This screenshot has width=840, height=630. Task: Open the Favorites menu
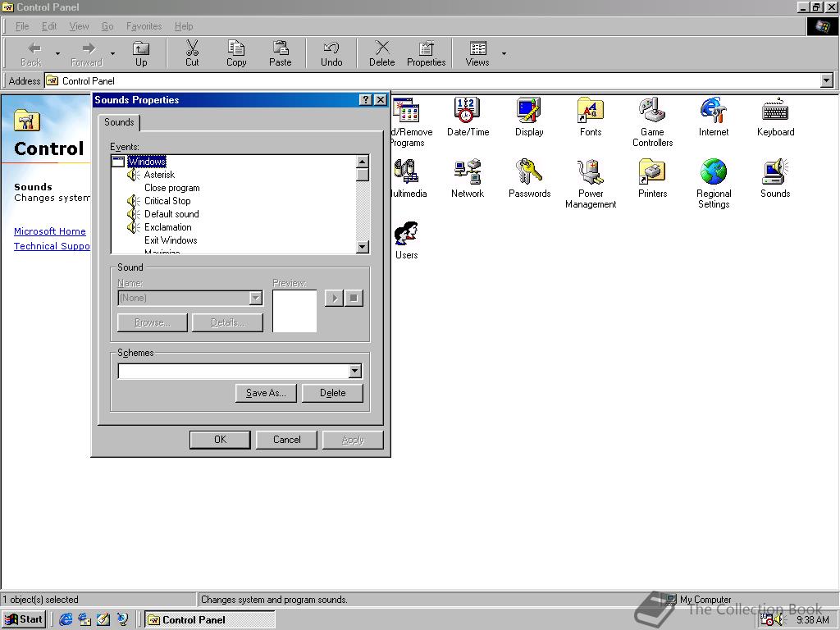click(x=144, y=26)
